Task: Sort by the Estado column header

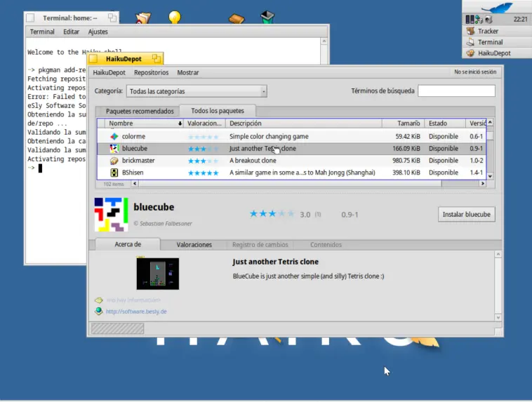Action: click(x=445, y=123)
